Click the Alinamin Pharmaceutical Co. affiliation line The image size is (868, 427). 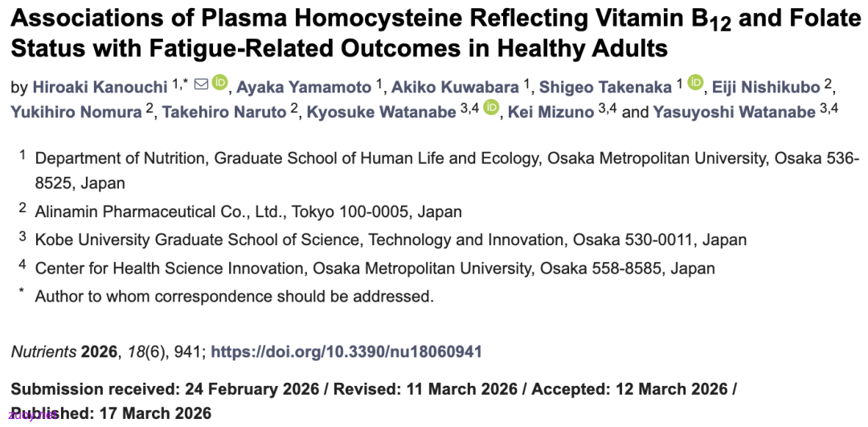(x=248, y=211)
